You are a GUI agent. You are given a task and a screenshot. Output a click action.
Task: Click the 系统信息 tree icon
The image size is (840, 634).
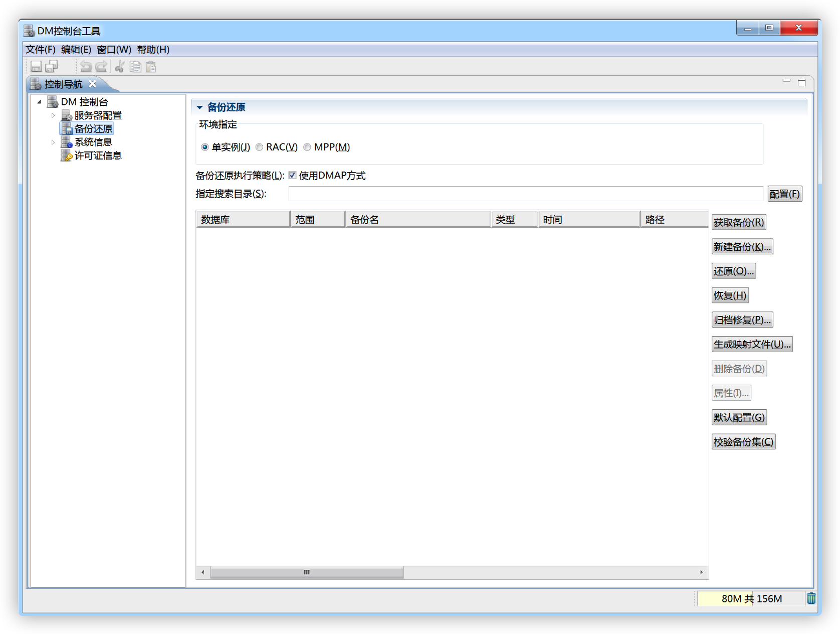[x=66, y=142]
